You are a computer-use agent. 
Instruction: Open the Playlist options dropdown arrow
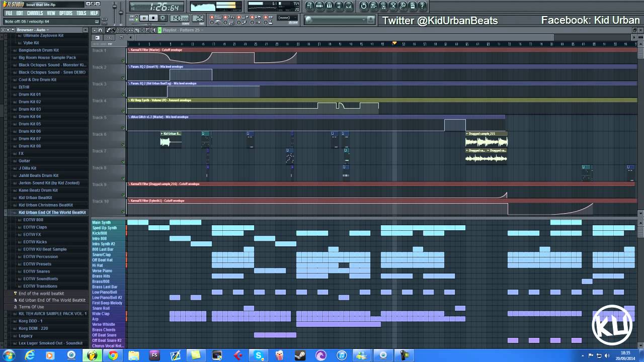pos(95,30)
